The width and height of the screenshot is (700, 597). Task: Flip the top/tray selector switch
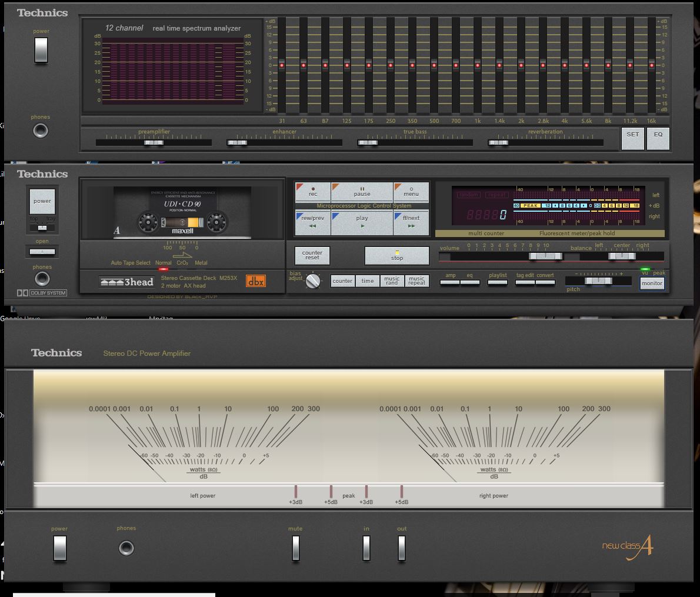[x=42, y=228]
